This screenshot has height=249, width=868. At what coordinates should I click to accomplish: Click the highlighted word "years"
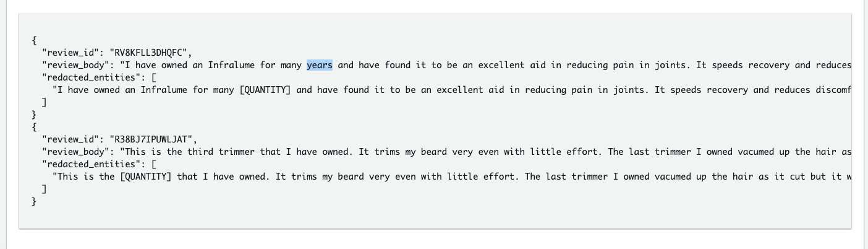(x=320, y=65)
